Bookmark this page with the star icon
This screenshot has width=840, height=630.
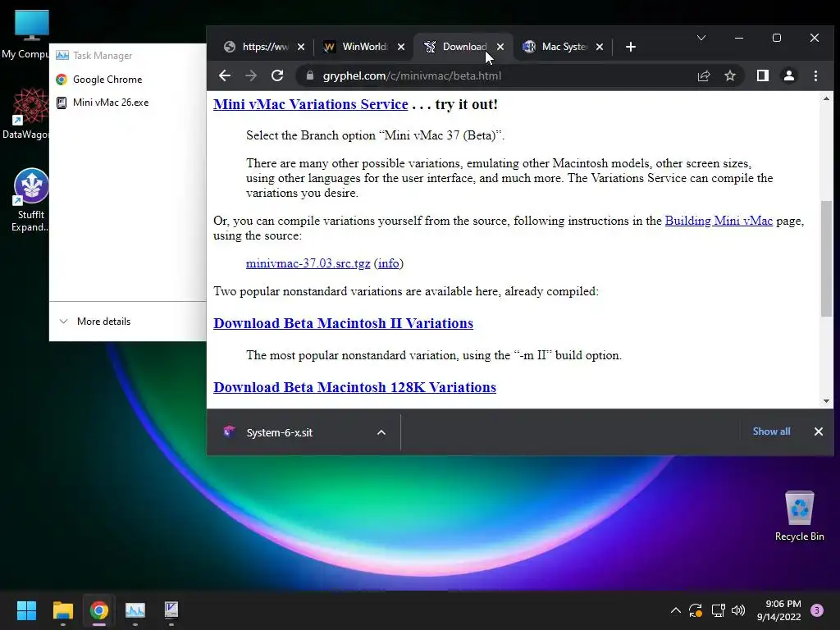(729, 75)
